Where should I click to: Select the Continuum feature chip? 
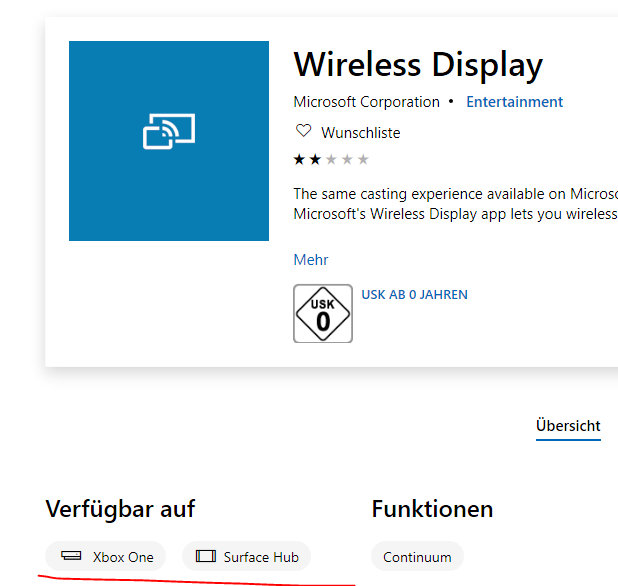click(x=417, y=556)
